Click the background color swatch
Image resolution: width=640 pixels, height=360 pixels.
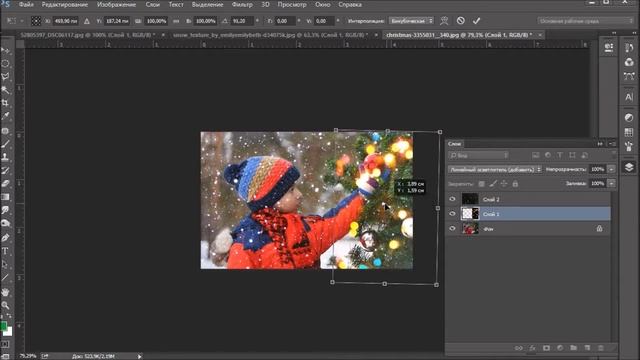[8, 331]
